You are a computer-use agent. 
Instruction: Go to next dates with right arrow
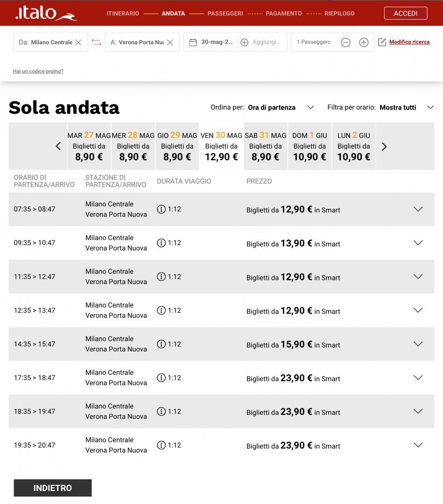[384, 147]
